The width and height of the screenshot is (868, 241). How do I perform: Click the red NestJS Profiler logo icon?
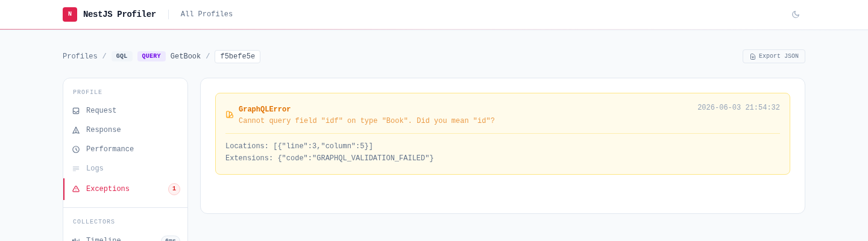(70, 14)
